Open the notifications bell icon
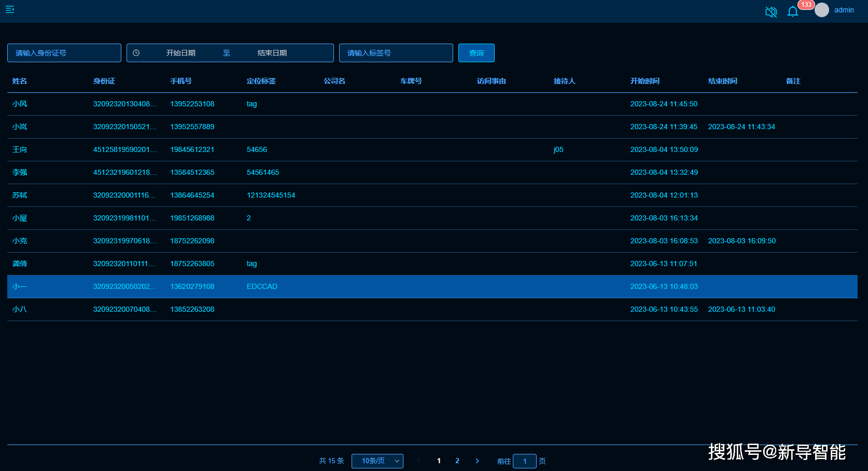 (792, 11)
